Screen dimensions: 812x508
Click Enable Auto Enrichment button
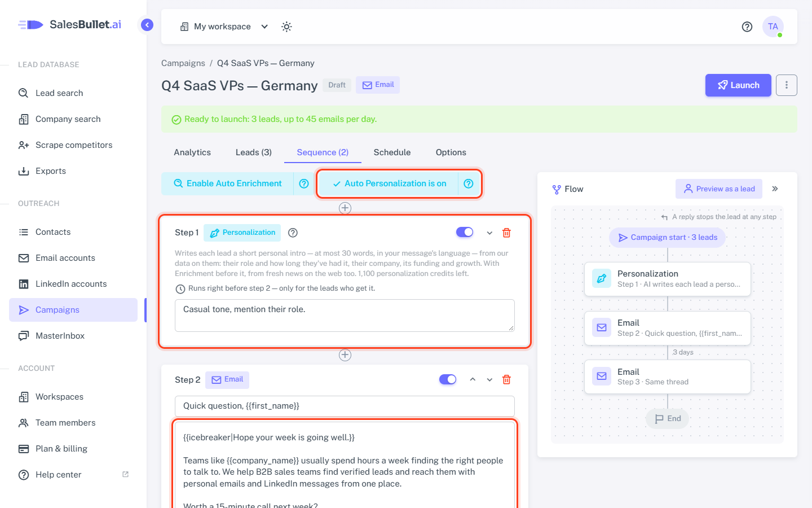(x=228, y=183)
